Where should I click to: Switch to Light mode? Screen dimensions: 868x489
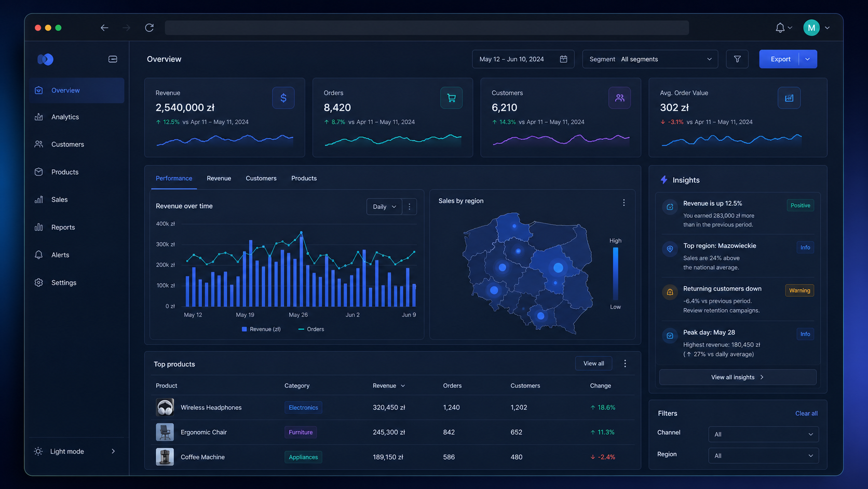coord(75,452)
